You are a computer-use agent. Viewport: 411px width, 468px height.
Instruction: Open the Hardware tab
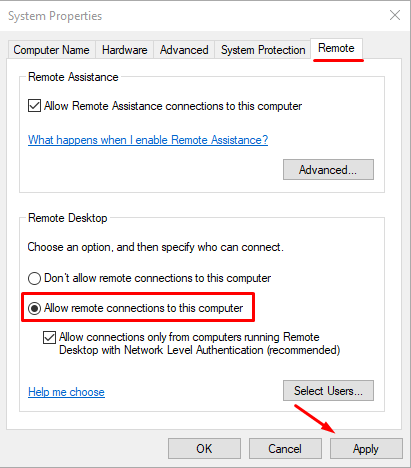coord(124,50)
